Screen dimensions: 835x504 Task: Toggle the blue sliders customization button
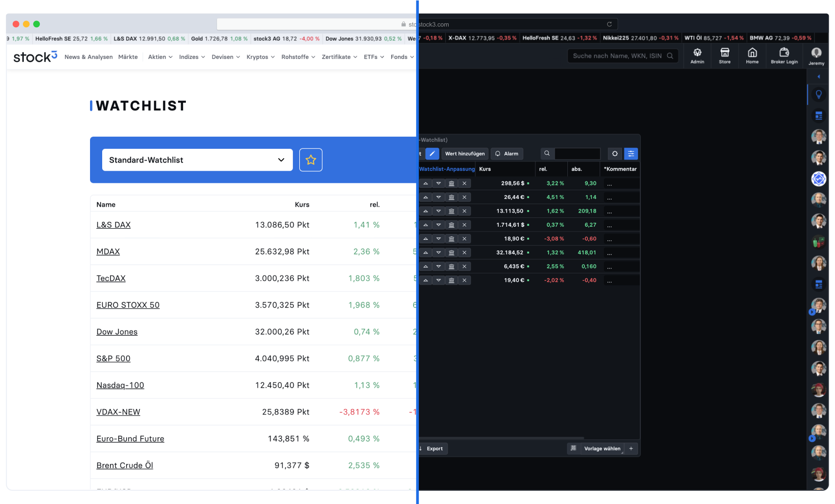coord(631,154)
